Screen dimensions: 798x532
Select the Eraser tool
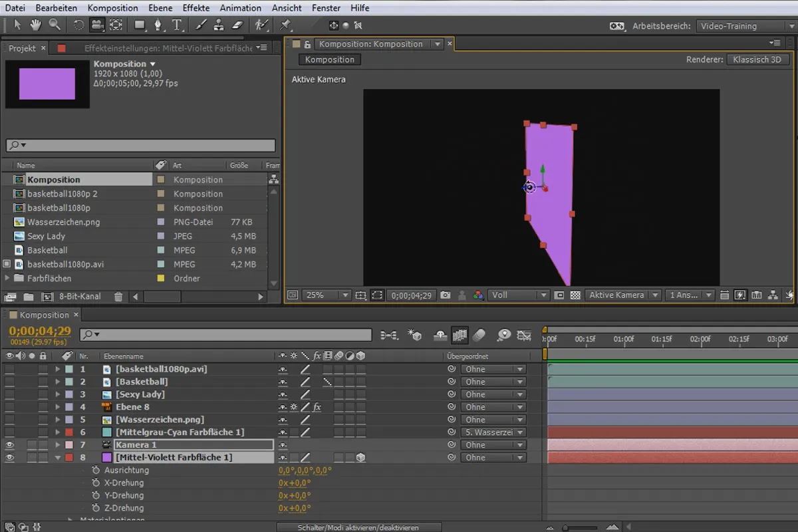[x=238, y=25]
